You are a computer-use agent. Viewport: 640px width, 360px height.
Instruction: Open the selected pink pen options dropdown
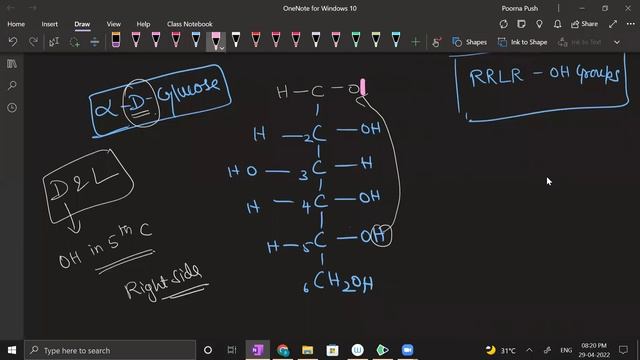pyautogui.click(x=222, y=48)
